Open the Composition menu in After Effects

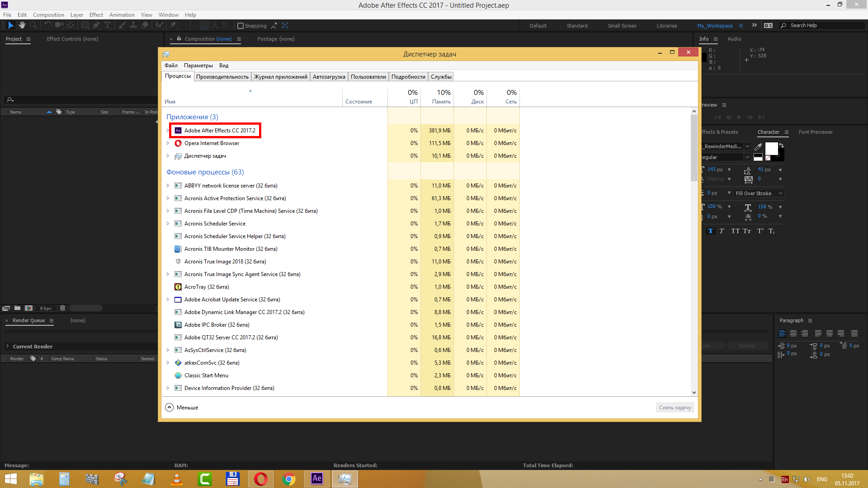[48, 15]
